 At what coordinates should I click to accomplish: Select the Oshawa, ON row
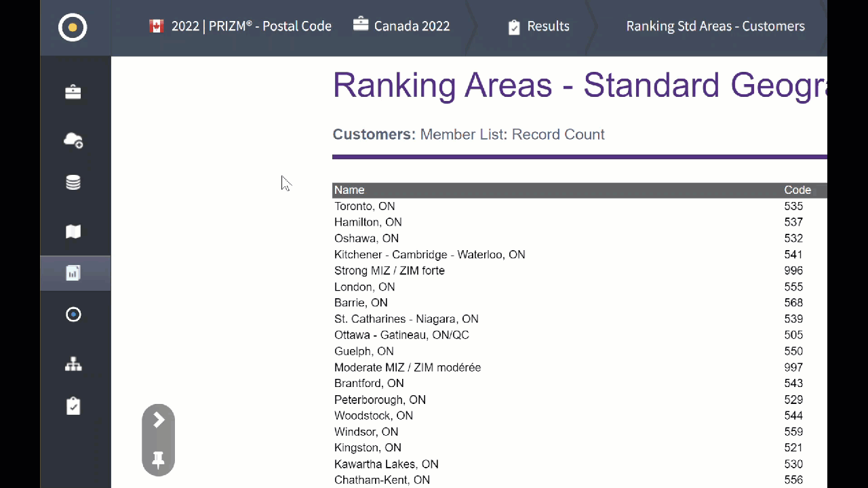(580, 239)
